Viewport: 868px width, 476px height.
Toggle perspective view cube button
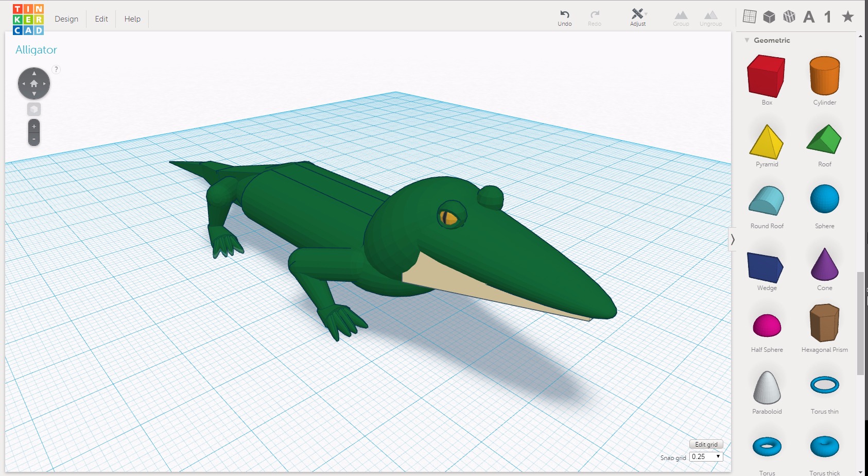tap(34, 109)
